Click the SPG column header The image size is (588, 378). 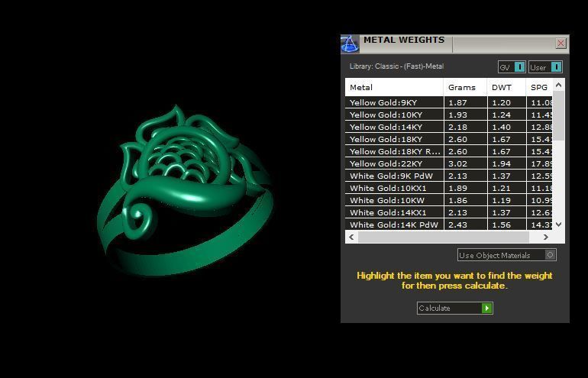point(539,87)
